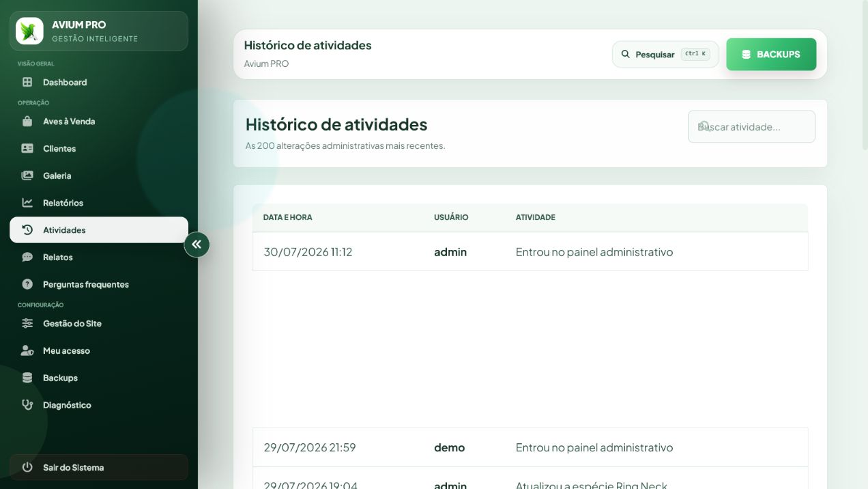Open Perguntas frequentes
868x489 pixels.
coord(99,284)
